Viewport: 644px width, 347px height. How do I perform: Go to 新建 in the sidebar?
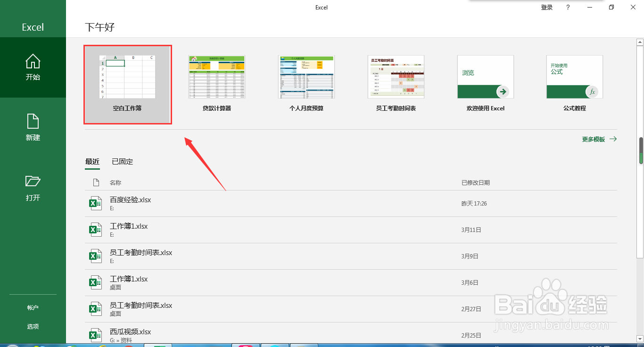[x=33, y=128]
